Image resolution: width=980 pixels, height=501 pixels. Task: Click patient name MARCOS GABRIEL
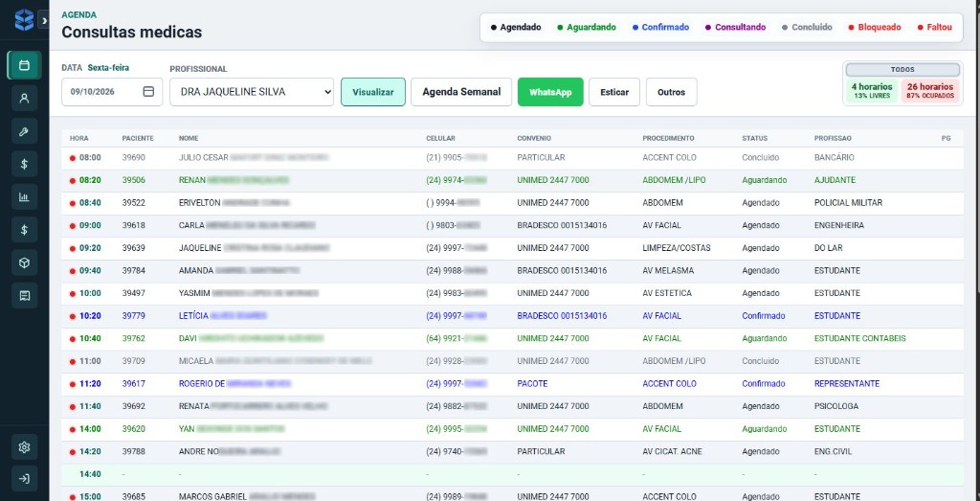pyautogui.click(x=212, y=496)
